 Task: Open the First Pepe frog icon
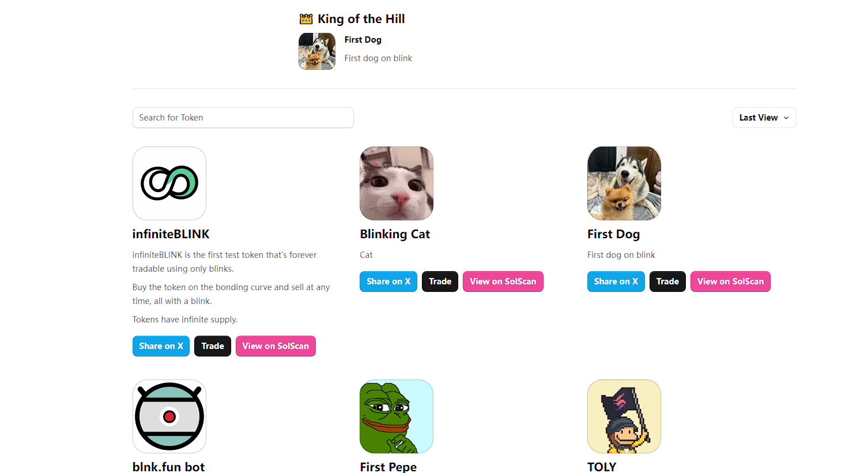click(x=397, y=416)
